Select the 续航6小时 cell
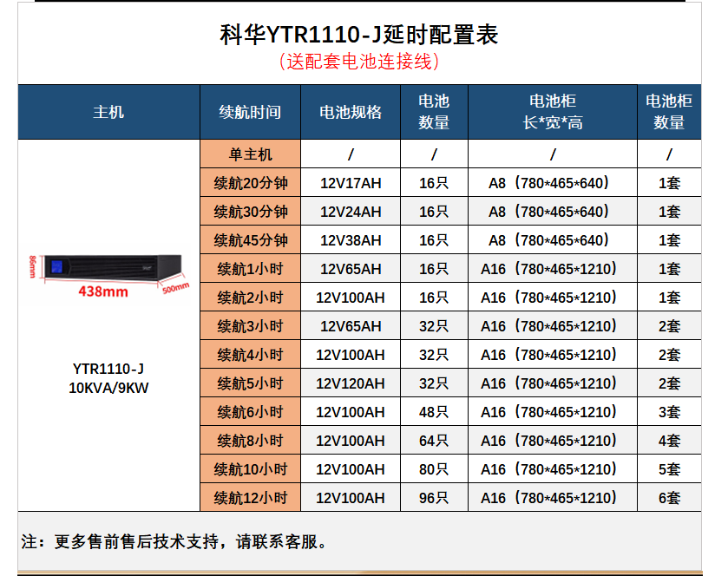Image resolution: width=728 pixels, height=576 pixels. coord(250,412)
